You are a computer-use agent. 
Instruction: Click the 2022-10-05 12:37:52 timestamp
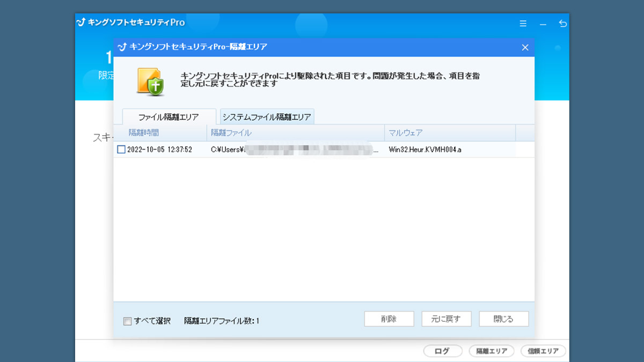pyautogui.click(x=159, y=150)
